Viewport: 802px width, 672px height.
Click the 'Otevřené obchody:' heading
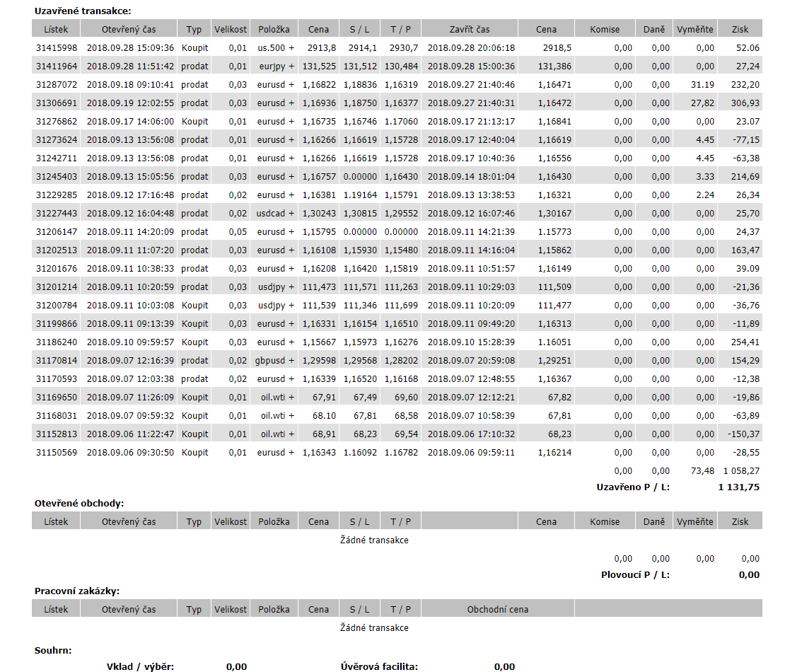pyautogui.click(x=79, y=504)
